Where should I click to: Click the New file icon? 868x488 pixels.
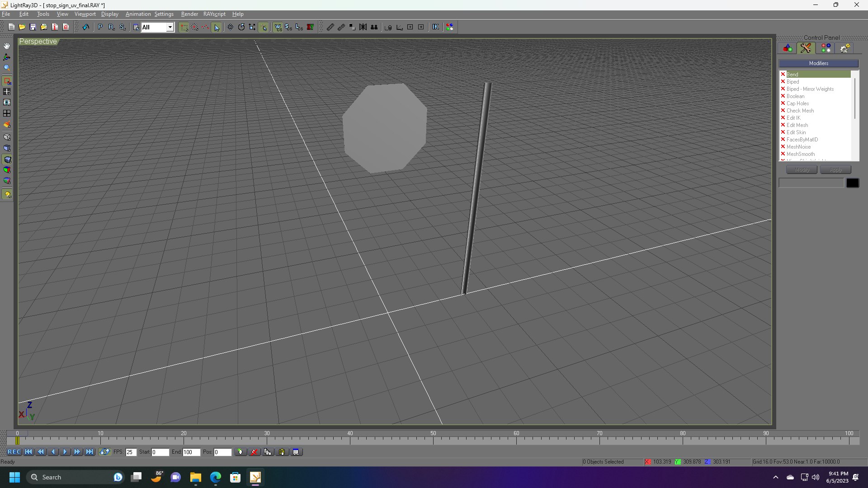click(x=11, y=27)
